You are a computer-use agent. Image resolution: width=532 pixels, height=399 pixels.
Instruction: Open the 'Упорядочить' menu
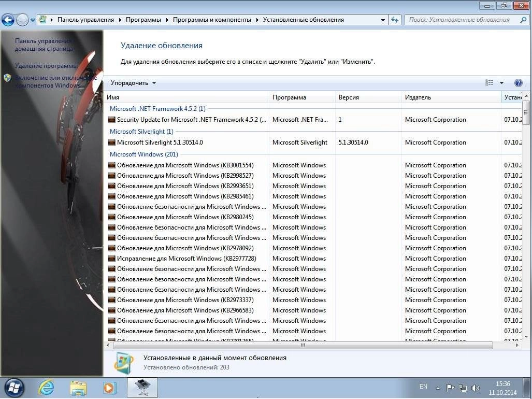tap(133, 83)
